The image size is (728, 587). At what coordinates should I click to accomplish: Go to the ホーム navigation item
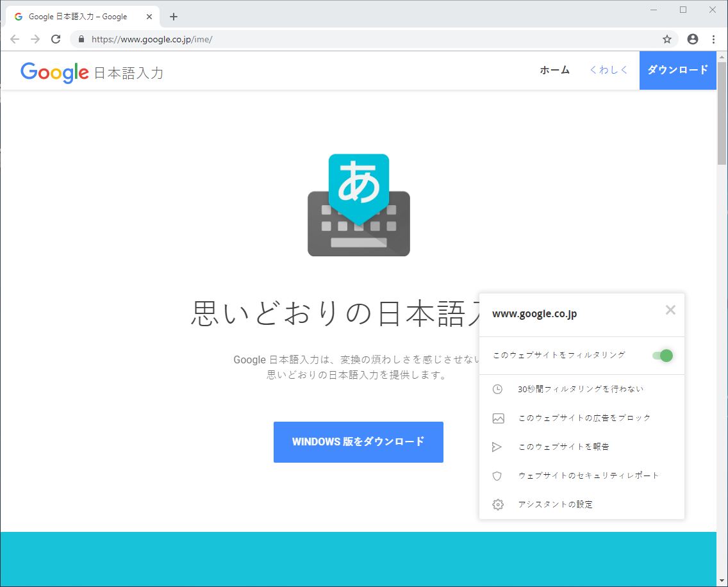[555, 70]
